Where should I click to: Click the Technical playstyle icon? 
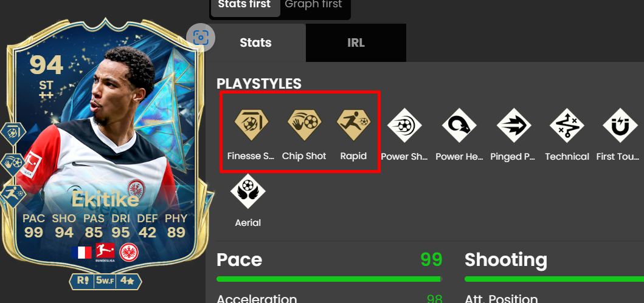567,126
